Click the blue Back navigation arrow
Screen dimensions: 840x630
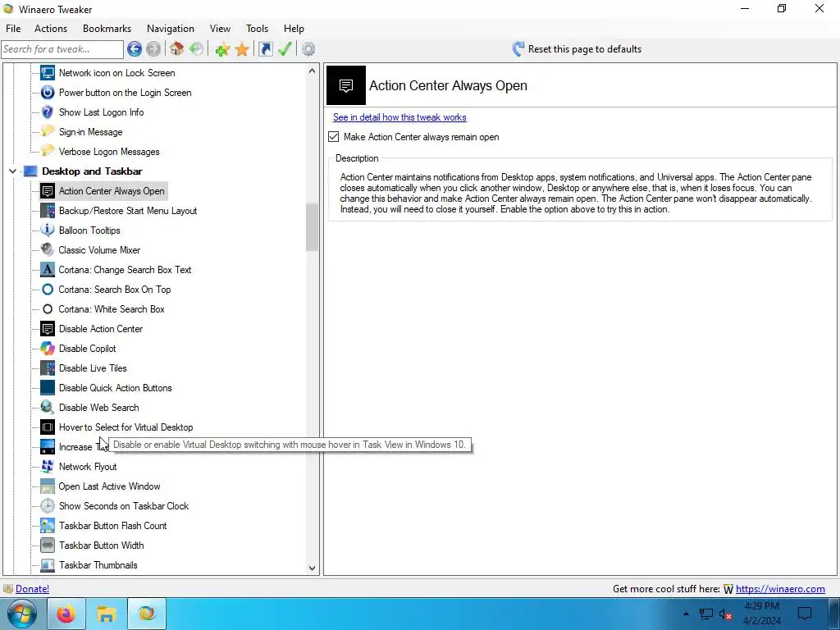[x=135, y=49]
